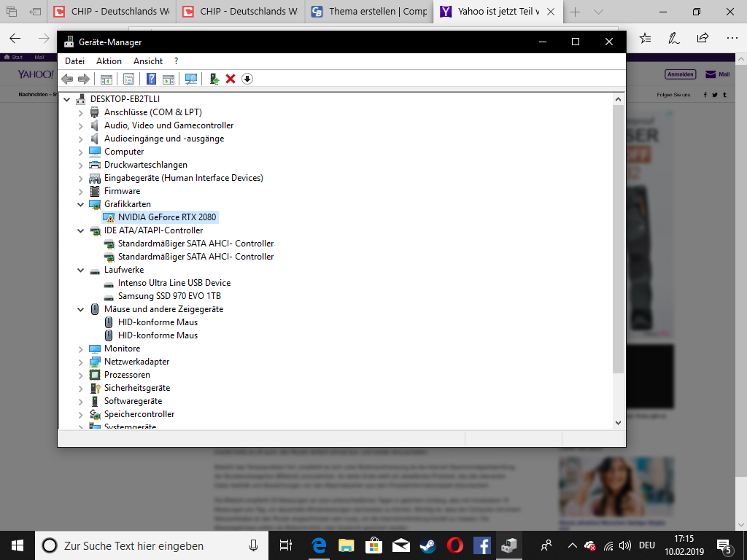
Task: Select NVIDIA GeForce RTX 2080 device
Action: point(167,217)
